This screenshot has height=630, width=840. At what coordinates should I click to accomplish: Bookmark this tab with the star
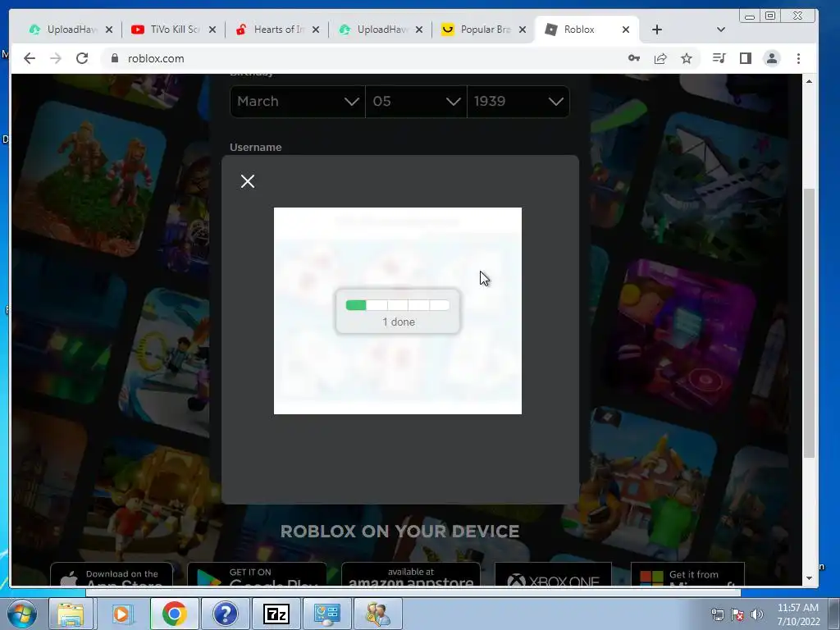click(687, 58)
